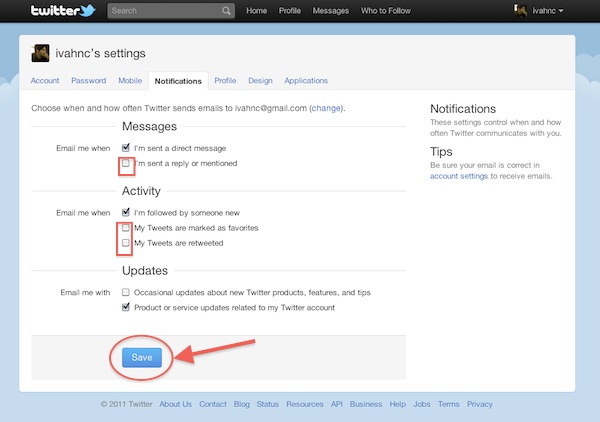
Task: Click the Save button
Action: pyautogui.click(x=142, y=357)
